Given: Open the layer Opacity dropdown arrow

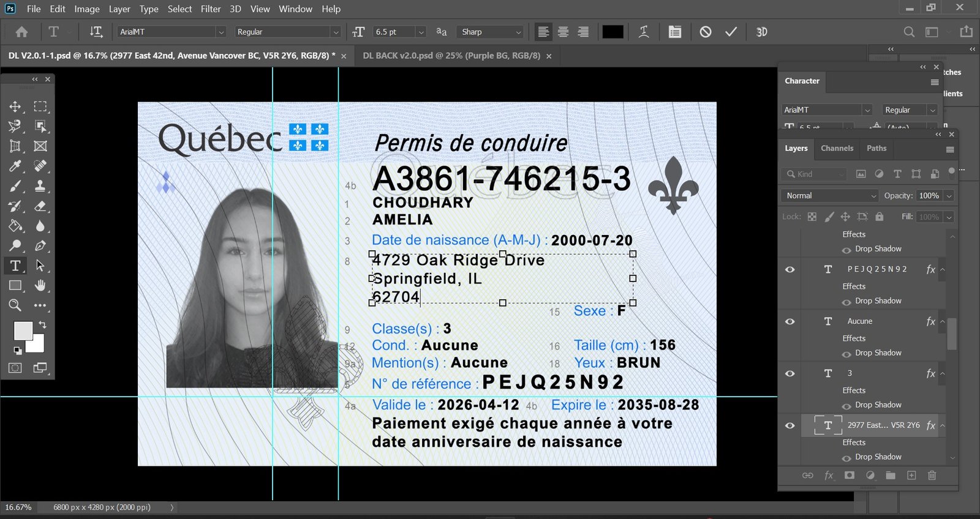Looking at the screenshot, I should tap(949, 196).
